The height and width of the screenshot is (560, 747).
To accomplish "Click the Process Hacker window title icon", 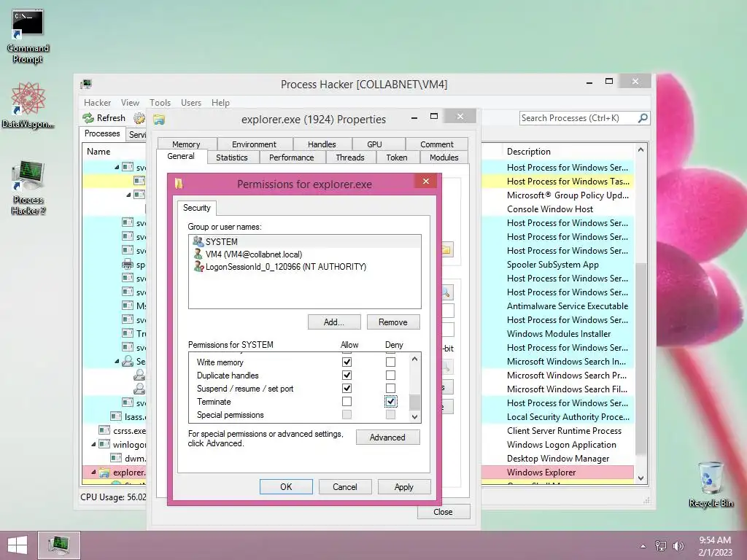I will coord(86,85).
